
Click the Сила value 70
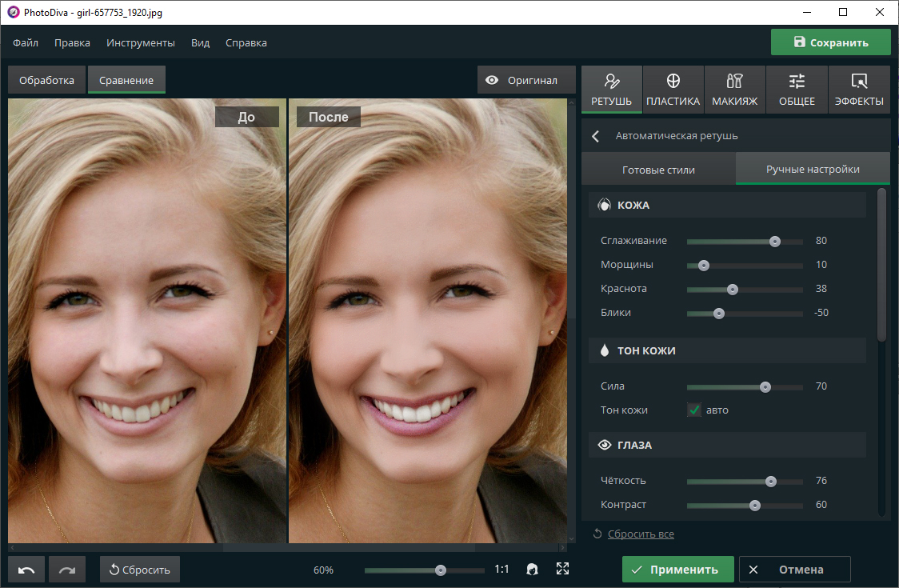[x=821, y=386]
